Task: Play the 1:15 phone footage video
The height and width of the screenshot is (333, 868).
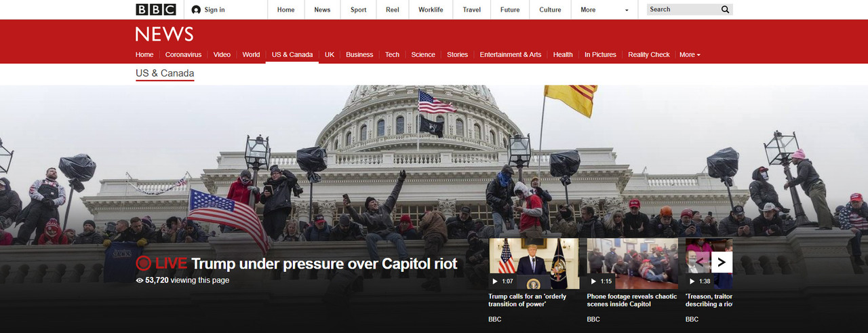Action: pyautogui.click(x=632, y=263)
